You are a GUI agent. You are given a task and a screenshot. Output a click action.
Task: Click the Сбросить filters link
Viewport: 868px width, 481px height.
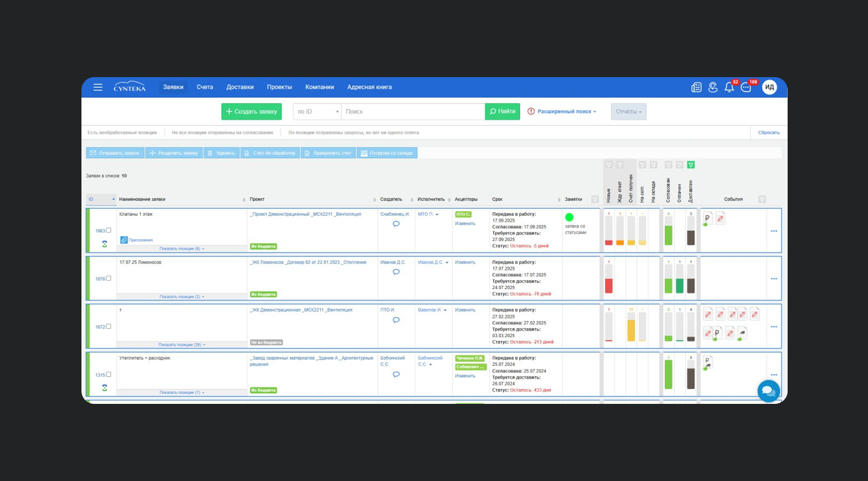point(768,132)
